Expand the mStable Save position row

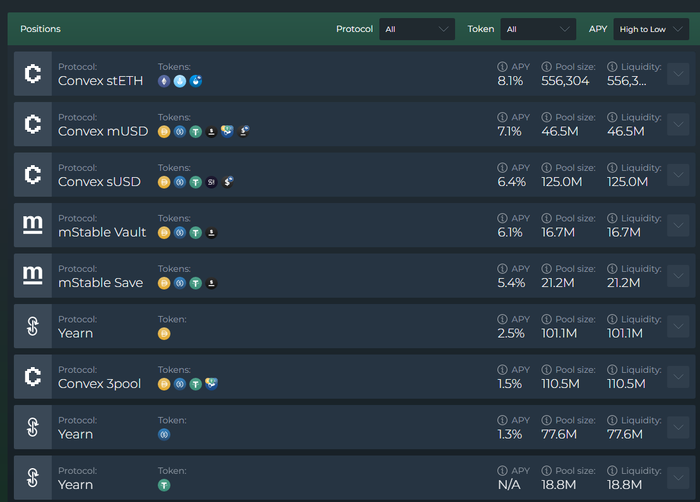tap(678, 276)
